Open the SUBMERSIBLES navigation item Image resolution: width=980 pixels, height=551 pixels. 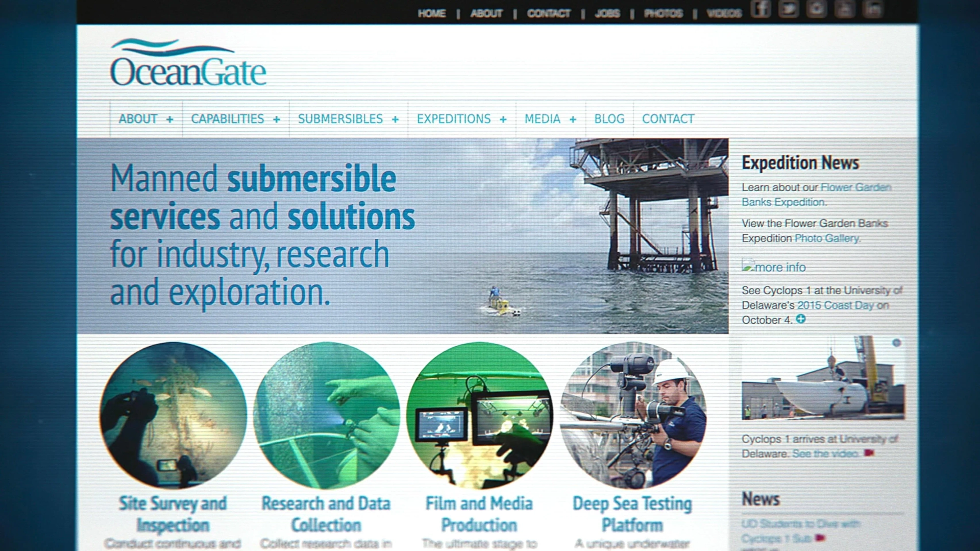(340, 119)
